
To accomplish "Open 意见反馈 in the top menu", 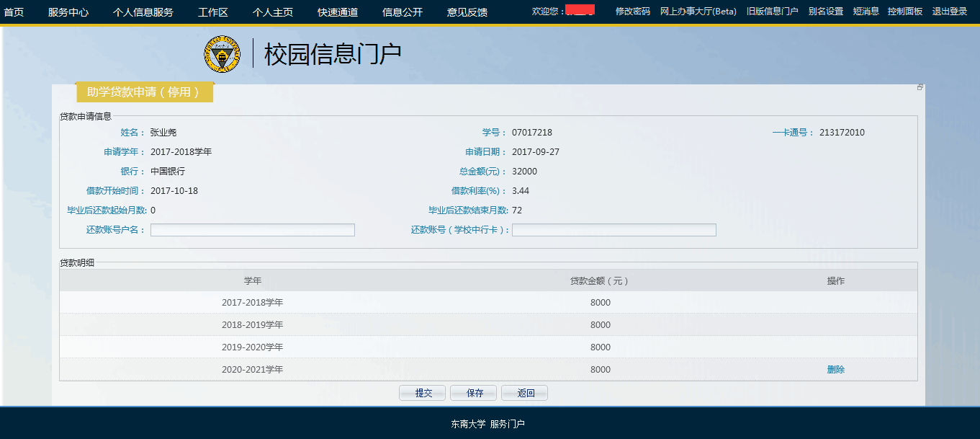I will click(x=467, y=12).
